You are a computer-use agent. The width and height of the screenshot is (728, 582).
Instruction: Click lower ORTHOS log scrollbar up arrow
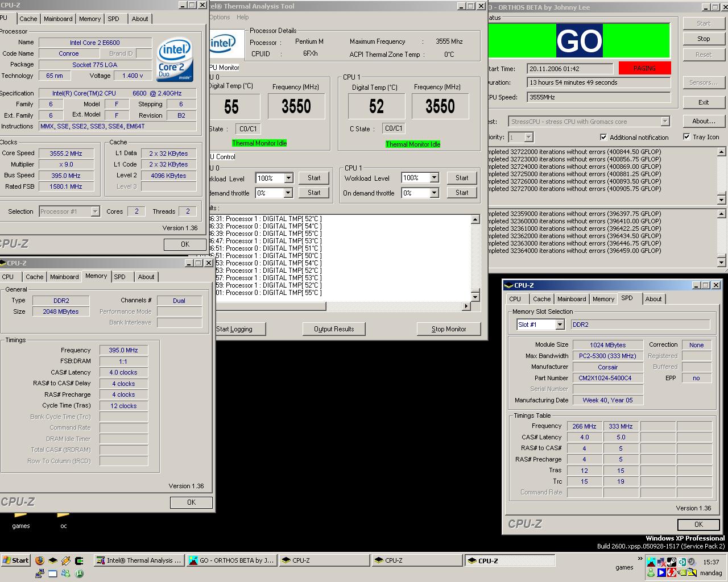[x=722, y=214]
